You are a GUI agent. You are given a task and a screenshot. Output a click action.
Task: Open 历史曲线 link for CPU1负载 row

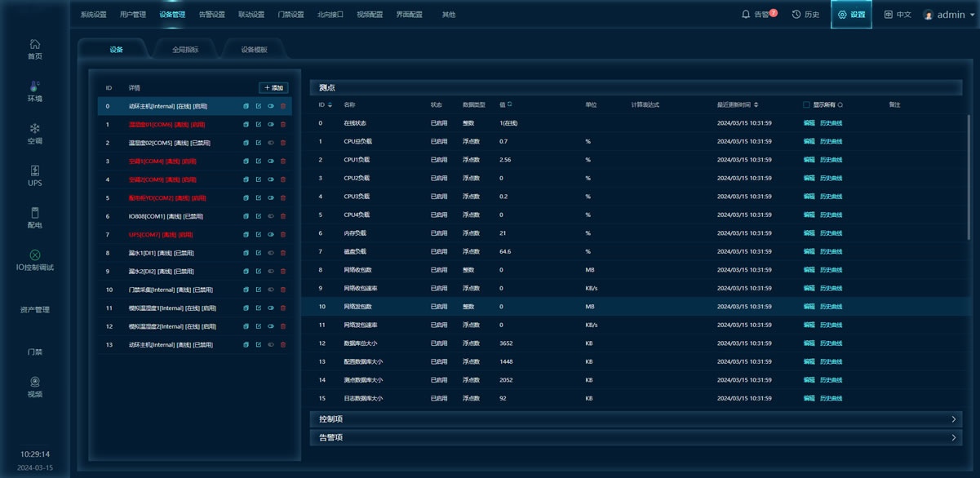[831, 160]
